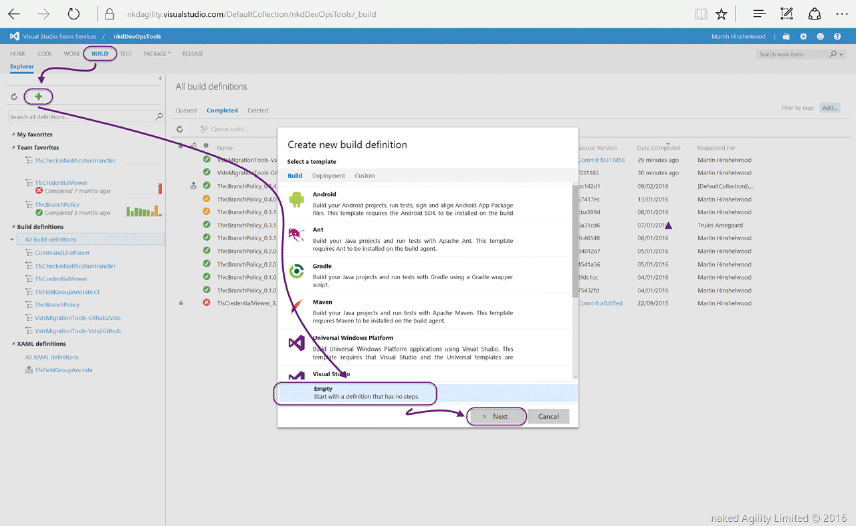
Task: Select the Empty template option
Action: (x=428, y=393)
